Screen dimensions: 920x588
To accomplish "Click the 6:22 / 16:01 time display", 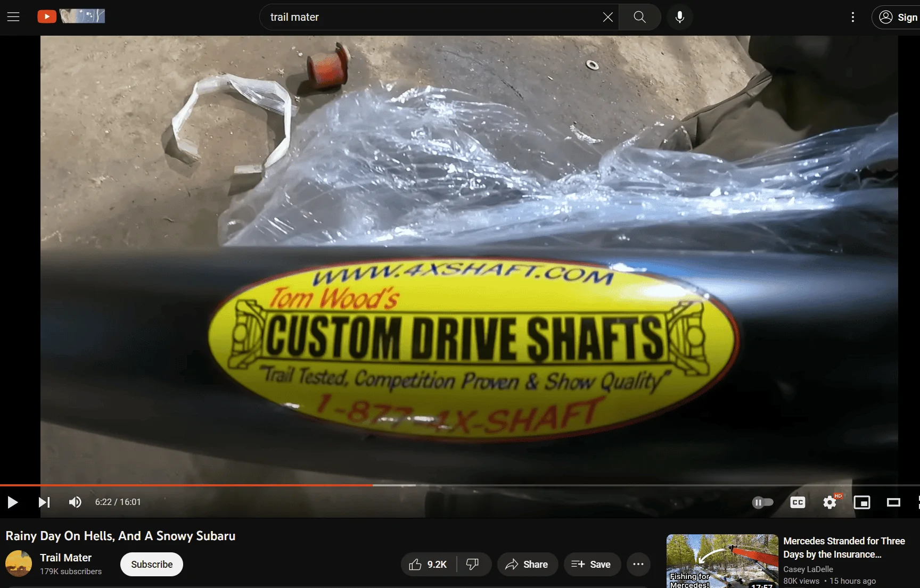I will [118, 502].
